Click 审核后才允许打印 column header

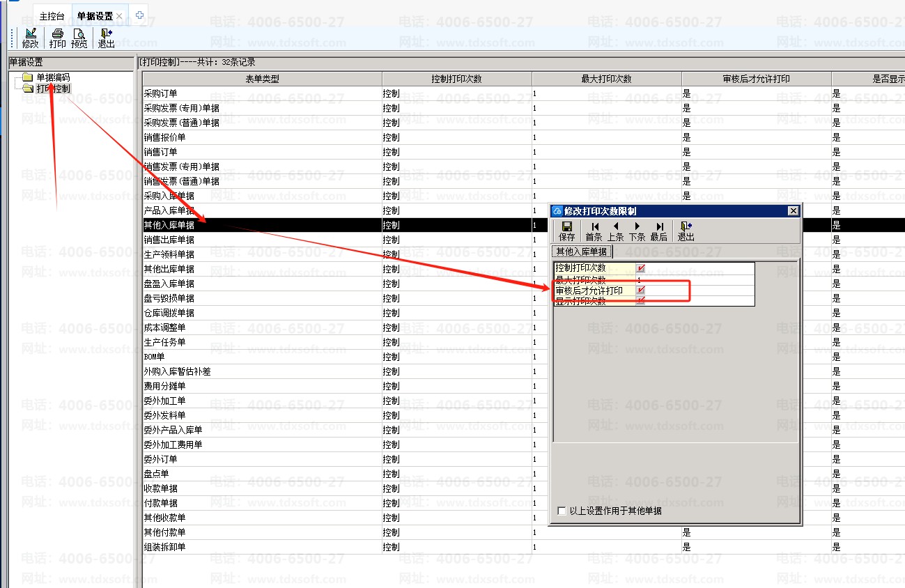click(757, 79)
